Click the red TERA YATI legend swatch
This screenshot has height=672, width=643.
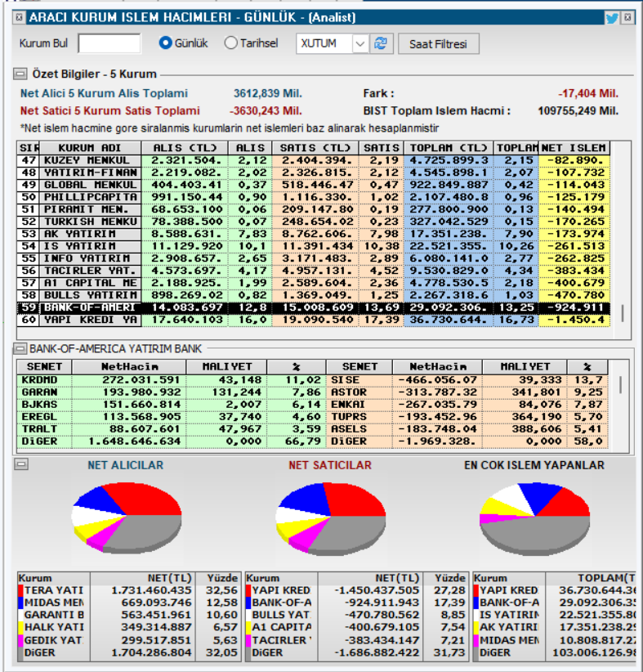coord(20,590)
